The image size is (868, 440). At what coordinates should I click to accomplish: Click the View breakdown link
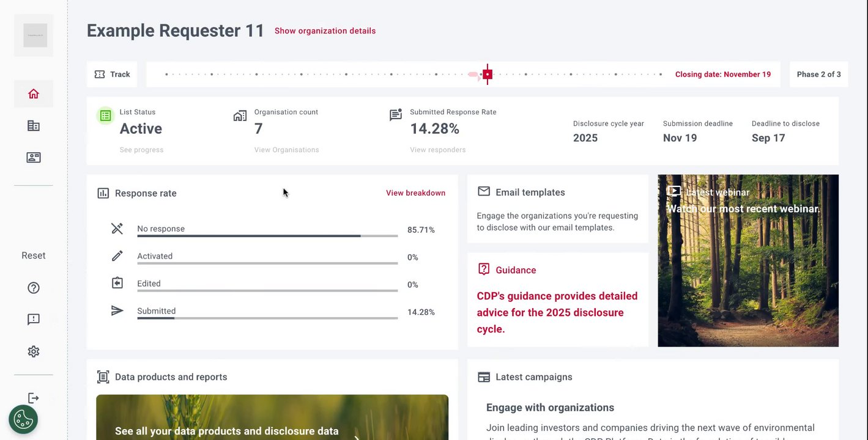[415, 193]
